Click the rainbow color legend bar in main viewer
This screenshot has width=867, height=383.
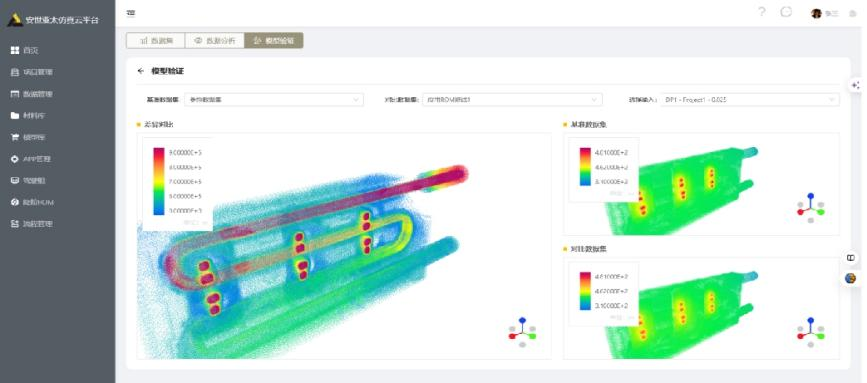[x=159, y=181]
